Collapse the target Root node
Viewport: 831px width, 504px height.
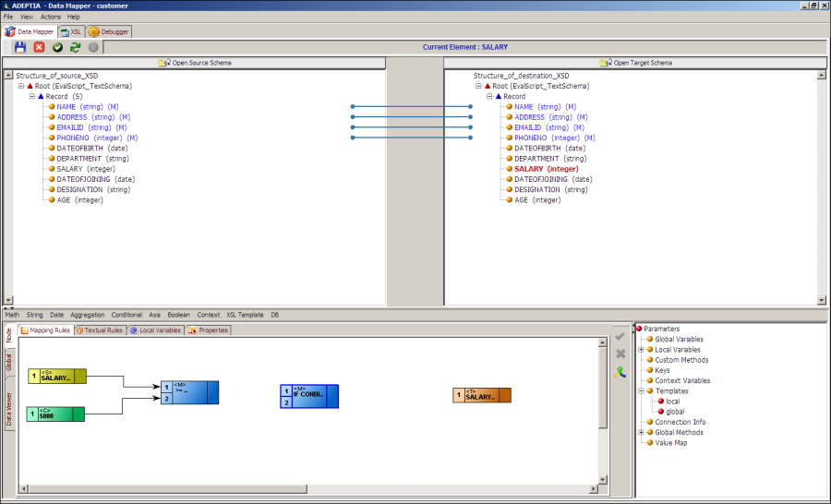tap(478, 86)
